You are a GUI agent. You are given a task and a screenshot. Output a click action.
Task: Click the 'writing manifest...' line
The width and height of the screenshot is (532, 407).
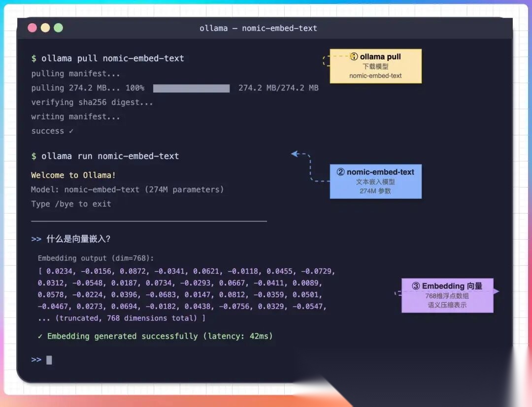[75, 117]
